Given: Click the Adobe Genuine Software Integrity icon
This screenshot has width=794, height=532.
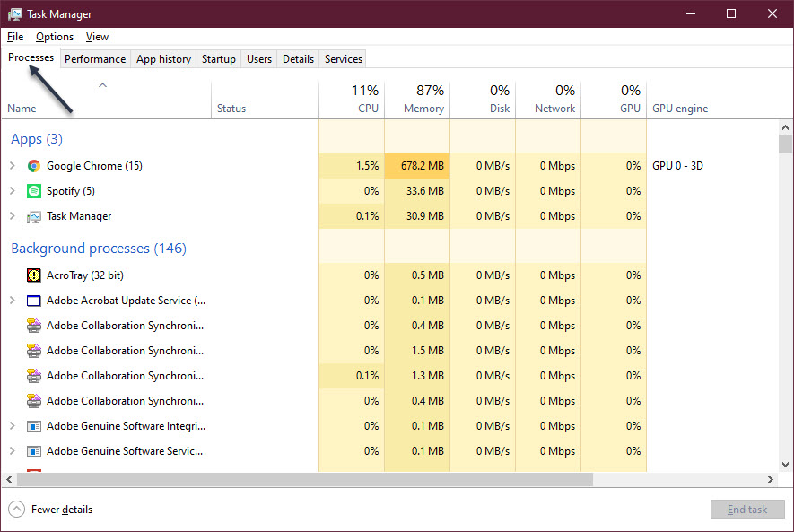Looking at the screenshot, I should click(34, 426).
